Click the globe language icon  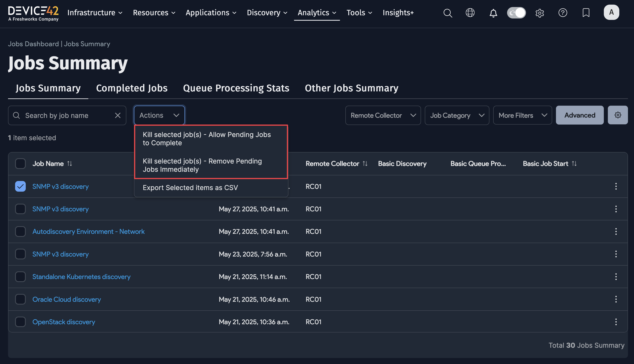coord(470,12)
